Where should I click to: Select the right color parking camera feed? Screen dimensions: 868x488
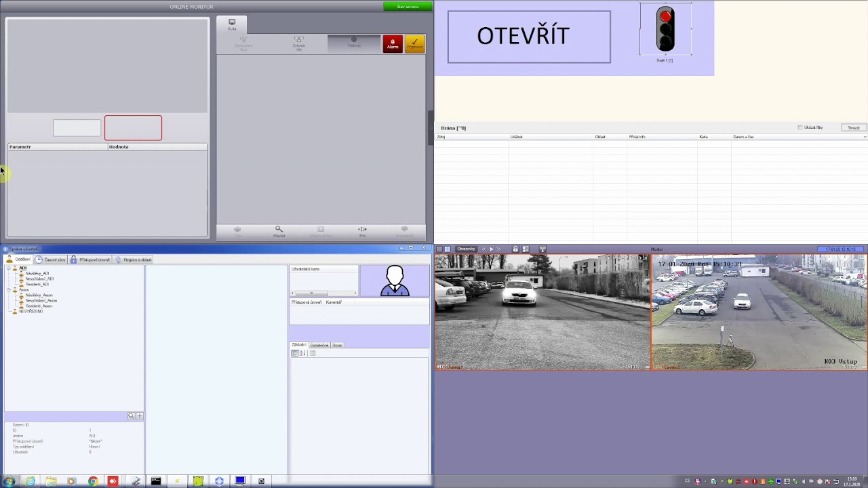click(x=759, y=312)
